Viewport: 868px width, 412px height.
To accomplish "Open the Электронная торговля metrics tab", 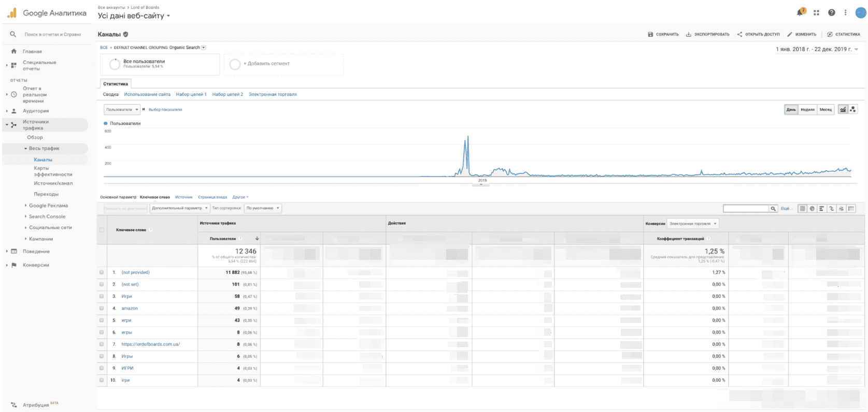I will 273,94.
